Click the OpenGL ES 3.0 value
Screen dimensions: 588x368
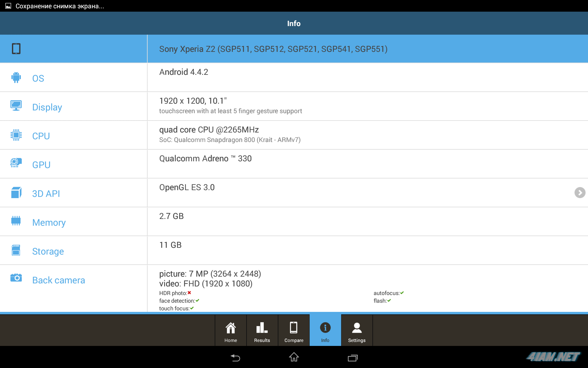[187, 187]
